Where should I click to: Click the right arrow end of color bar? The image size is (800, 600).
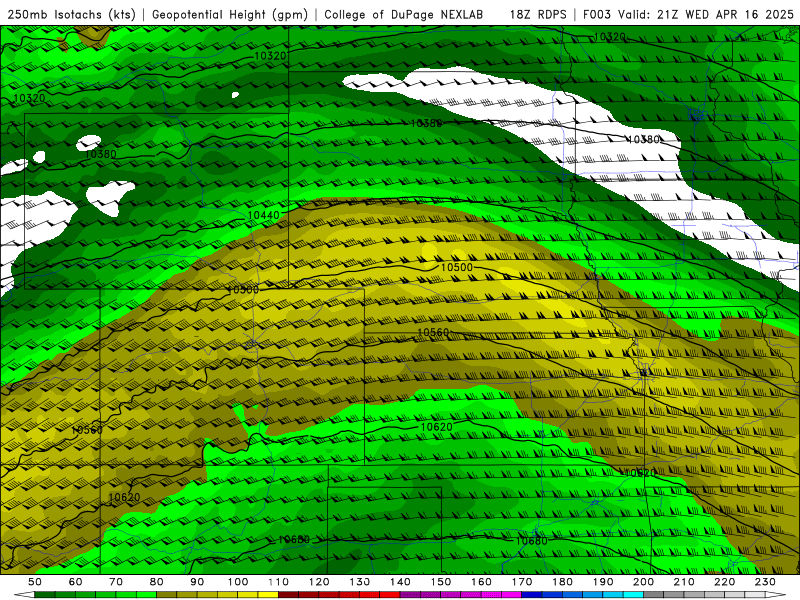(x=776, y=595)
